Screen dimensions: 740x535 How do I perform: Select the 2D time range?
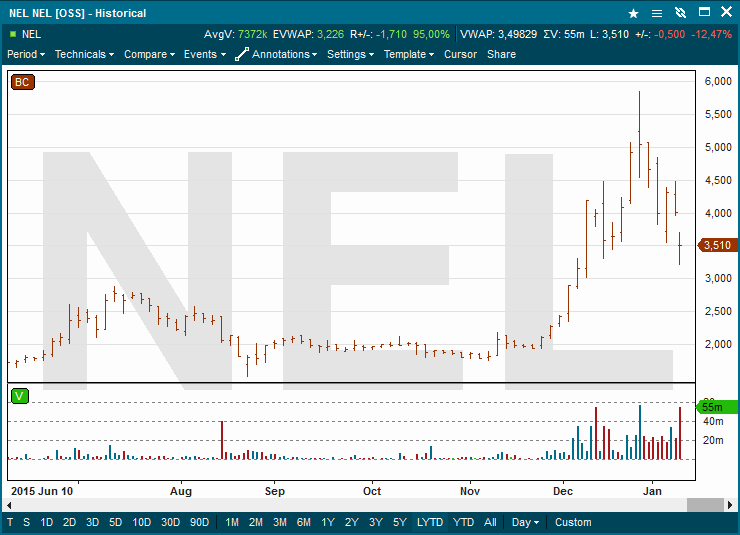tap(69, 522)
